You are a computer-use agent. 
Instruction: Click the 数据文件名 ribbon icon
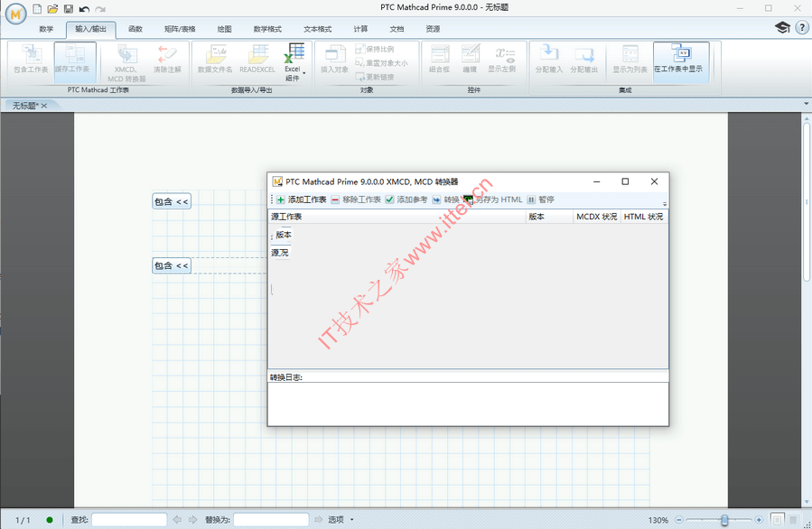tap(215, 59)
